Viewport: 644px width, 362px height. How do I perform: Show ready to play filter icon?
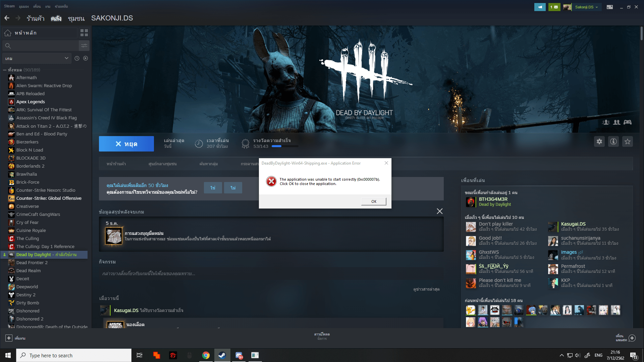(x=86, y=58)
